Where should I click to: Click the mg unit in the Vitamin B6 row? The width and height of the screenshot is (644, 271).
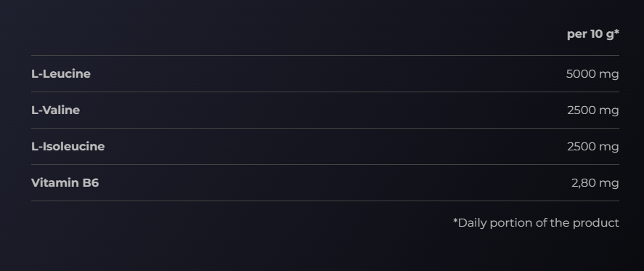click(608, 183)
